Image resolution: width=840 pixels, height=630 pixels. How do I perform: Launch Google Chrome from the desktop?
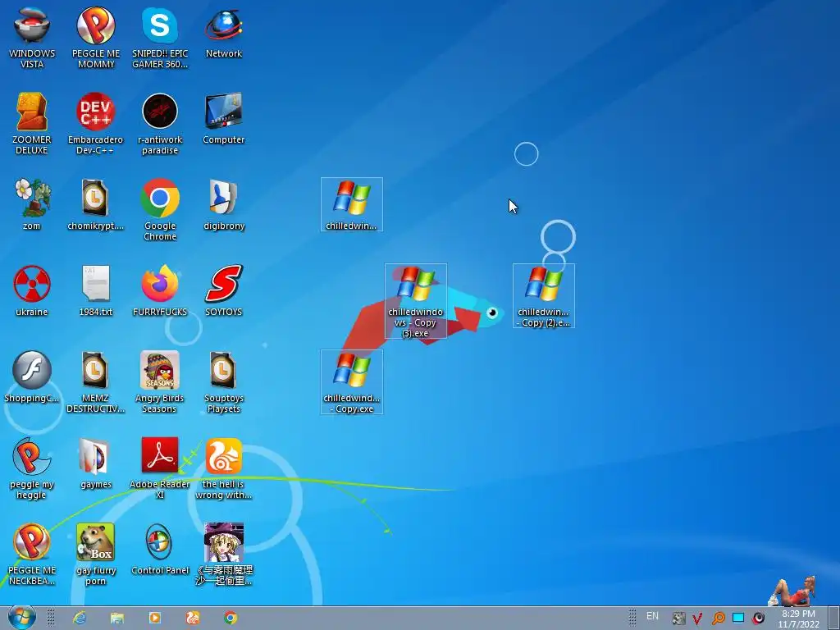coord(160,210)
